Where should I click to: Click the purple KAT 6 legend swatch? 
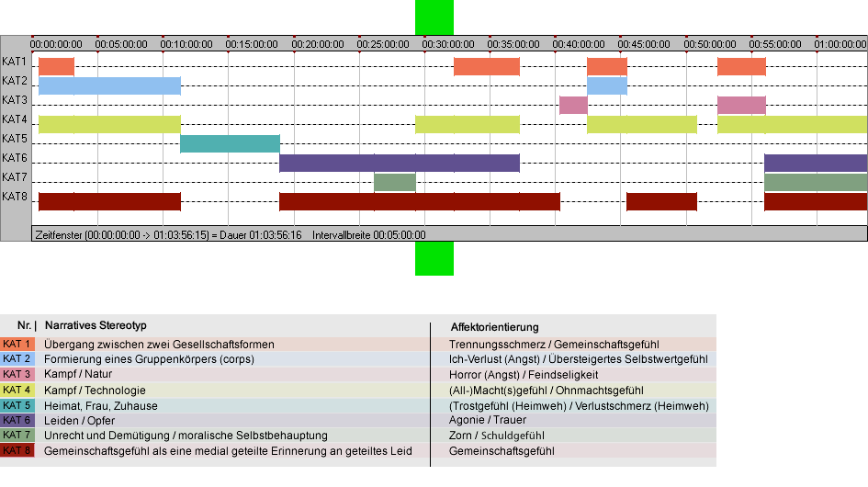17,421
